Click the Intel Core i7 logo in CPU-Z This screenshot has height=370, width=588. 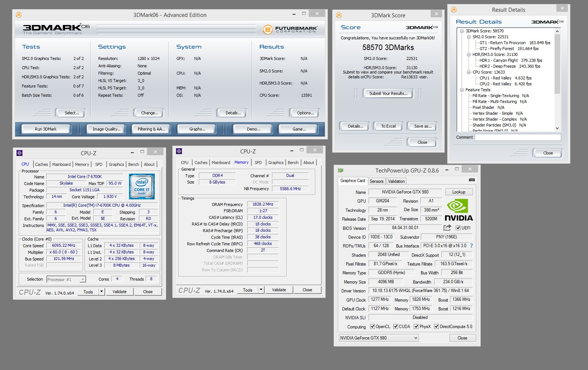(142, 186)
